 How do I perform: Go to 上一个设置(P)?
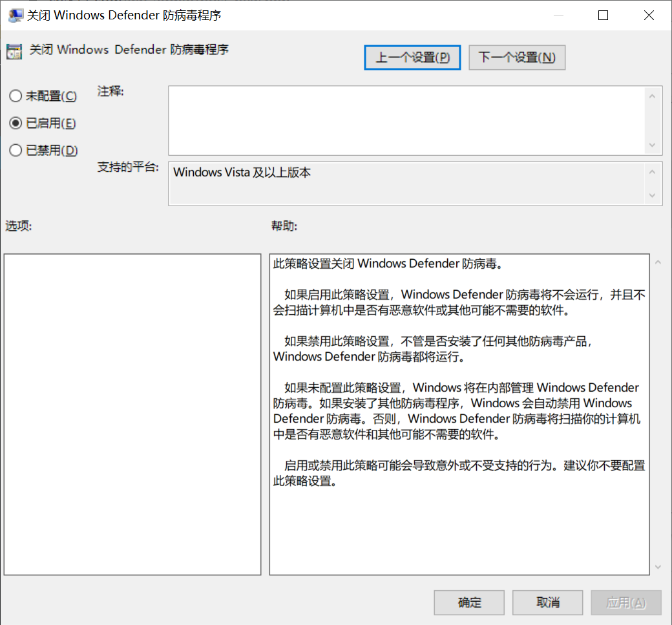click(412, 58)
